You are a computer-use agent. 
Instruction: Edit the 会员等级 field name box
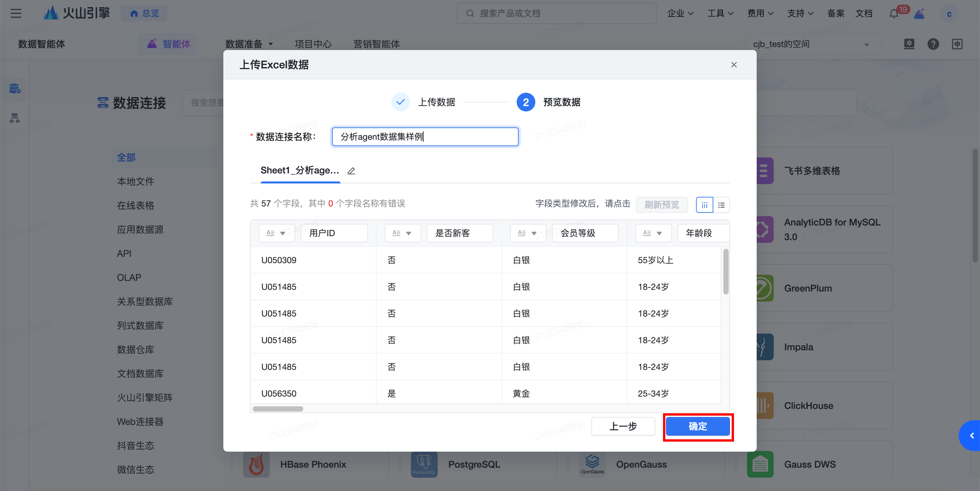point(585,233)
